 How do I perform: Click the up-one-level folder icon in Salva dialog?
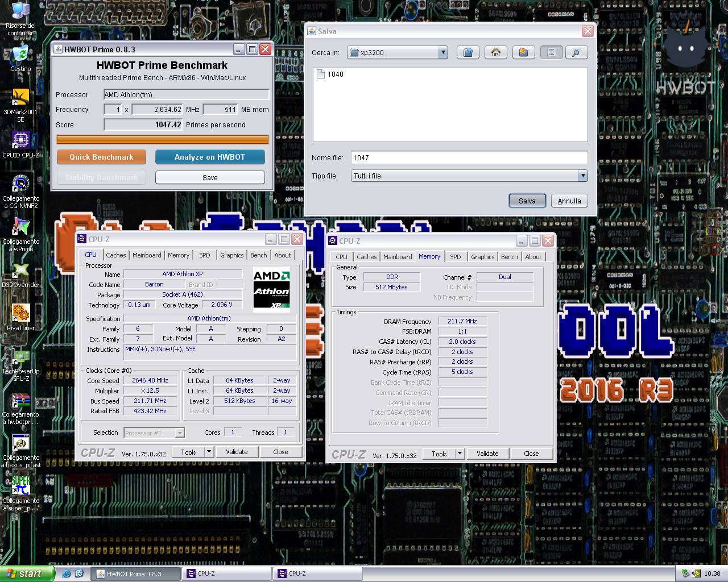[x=468, y=52]
